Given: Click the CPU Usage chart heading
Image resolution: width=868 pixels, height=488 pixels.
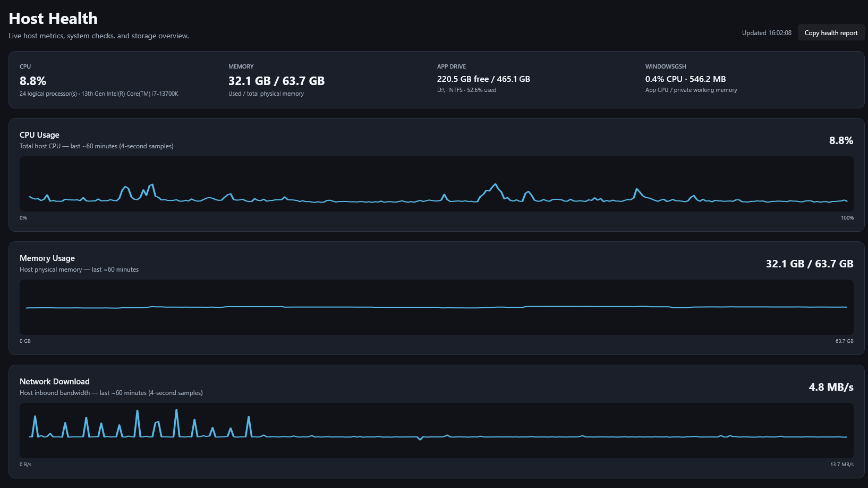Looking at the screenshot, I should click(x=39, y=135).
